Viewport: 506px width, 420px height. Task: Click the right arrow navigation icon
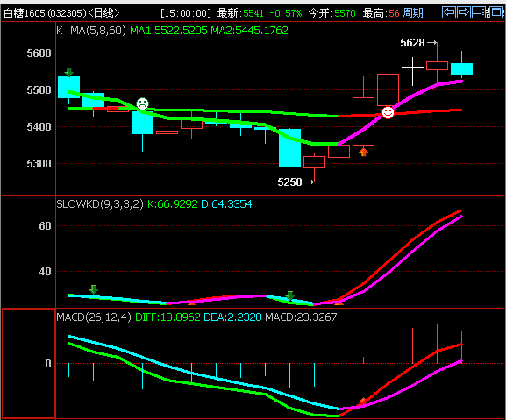pos(464,12)
